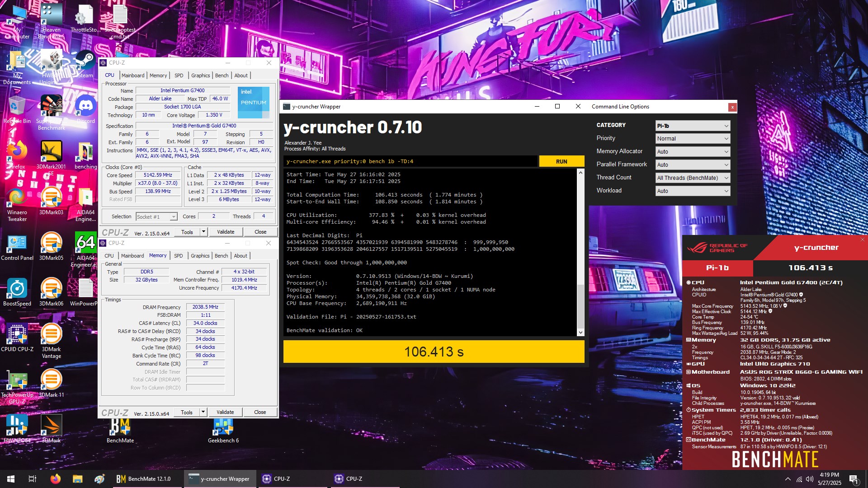This screenshot has width=868, height=488.
Task: Open the Workload dropdown
Action: click(x=693, y=191)
